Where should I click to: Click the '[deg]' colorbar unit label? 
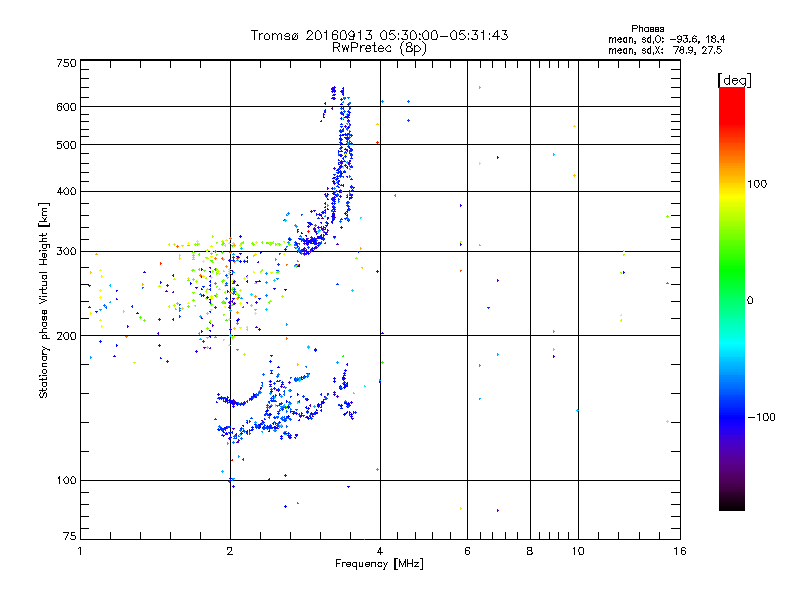pyautogui.click(x=734, y=80)
